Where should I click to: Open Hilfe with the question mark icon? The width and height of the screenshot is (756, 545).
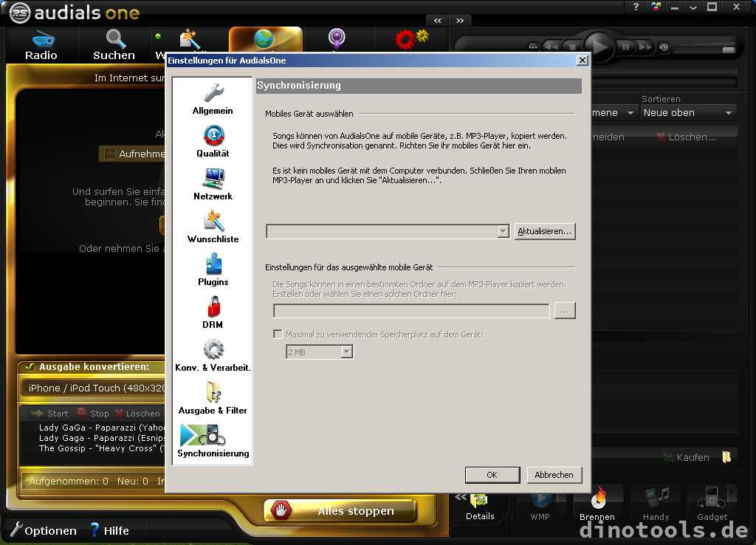pos(110,530)
